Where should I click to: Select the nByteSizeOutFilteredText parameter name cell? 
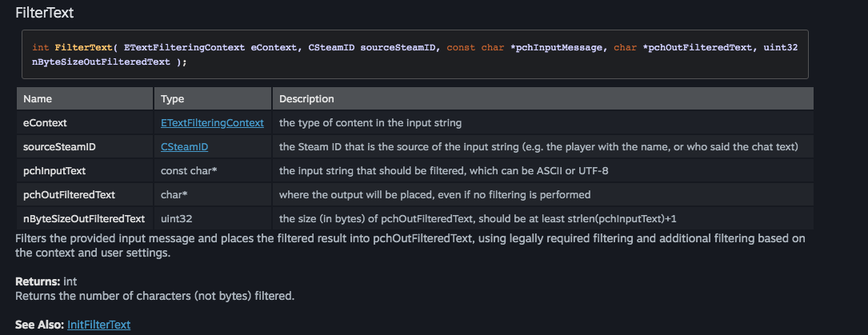pos(84,218)
